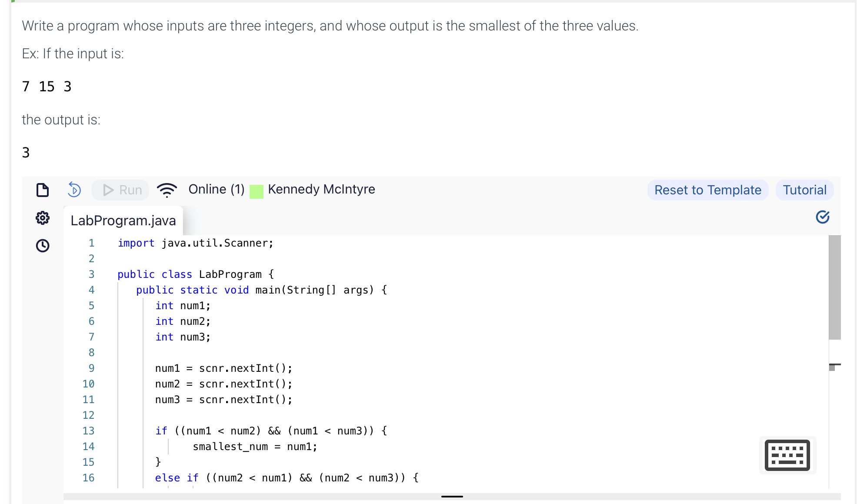The image size is (857, 504).
Task: Click line number 4 in gutter
Action: 91,290
